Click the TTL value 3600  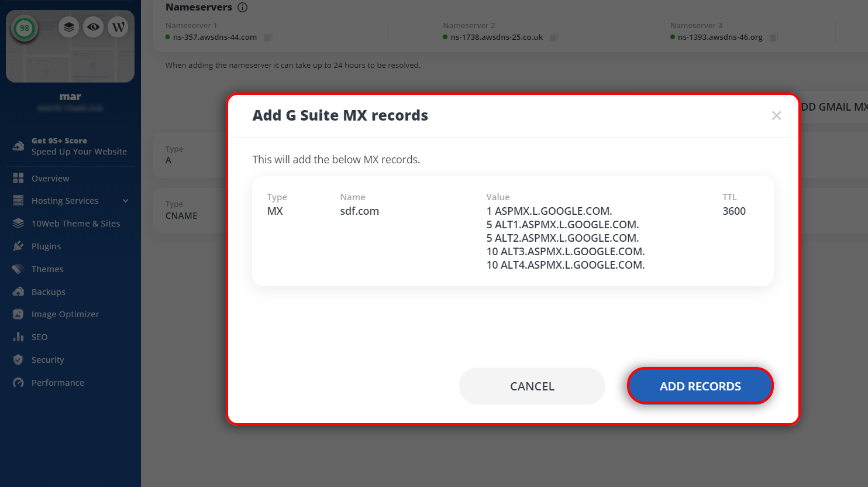(x=734, y=211)
